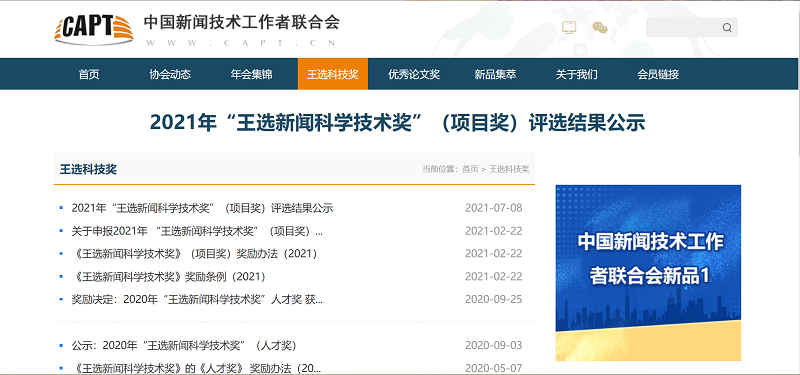This screenshot has height=375, width=800.
Task: Click the blue 新品1 banner image
Action: 648,272
